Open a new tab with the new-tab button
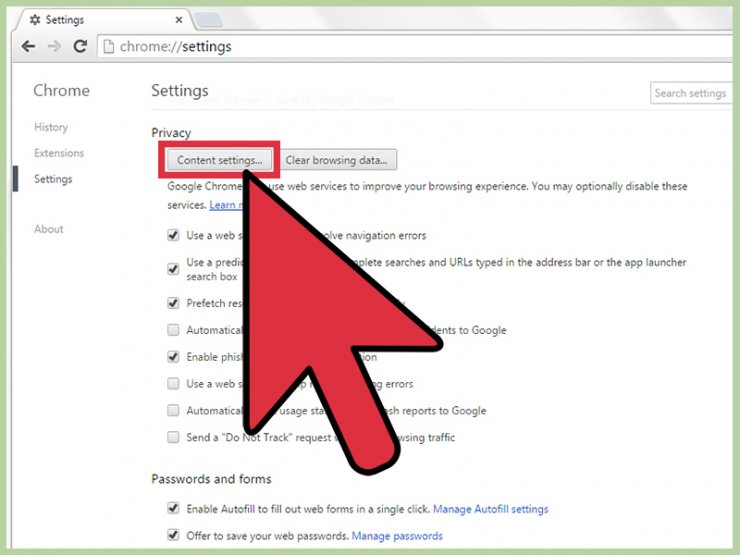 tap(209, 20)
